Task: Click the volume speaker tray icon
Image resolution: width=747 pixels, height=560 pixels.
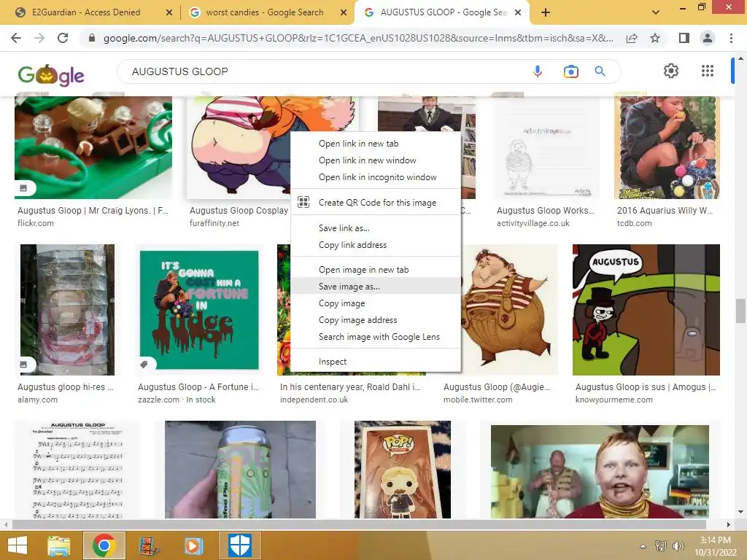Action: coord(678,546)
